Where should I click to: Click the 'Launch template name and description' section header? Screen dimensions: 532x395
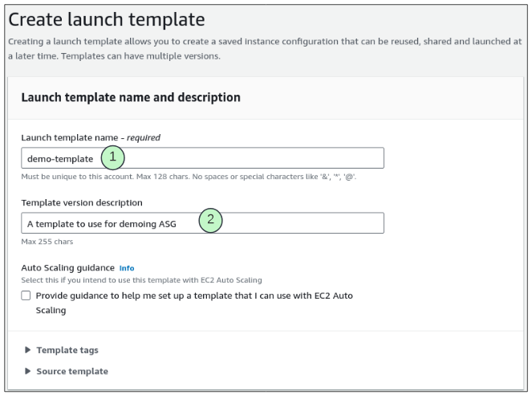point(130,97)
